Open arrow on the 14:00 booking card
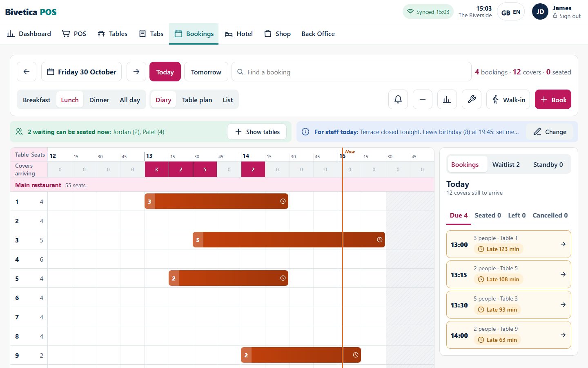Image resolution: width=588 pixels, height=368 pixels. (563, 335)
